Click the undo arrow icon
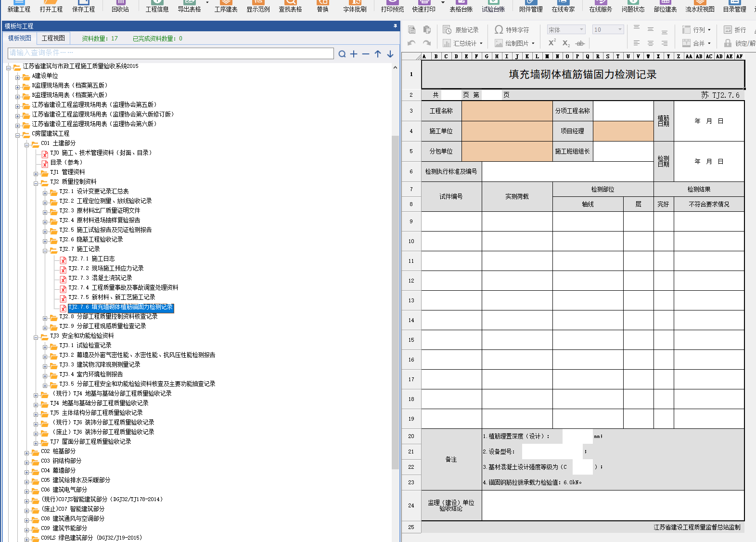756x542 pixels. pos(411,43)
